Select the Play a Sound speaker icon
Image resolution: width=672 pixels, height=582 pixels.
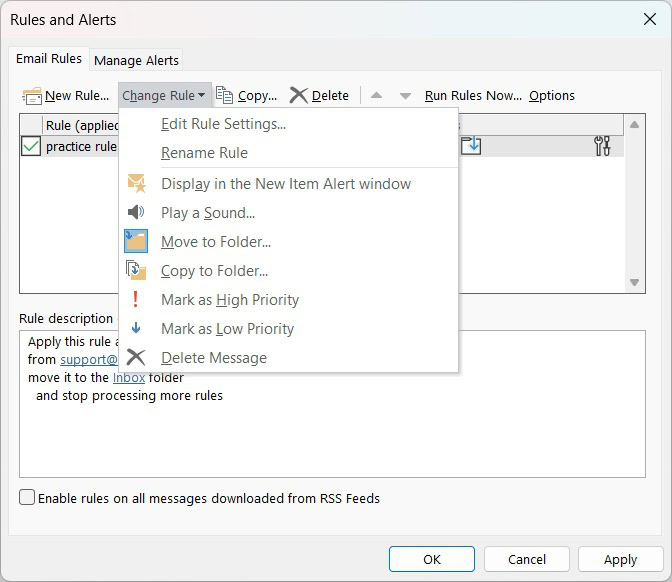pos(136,212)
